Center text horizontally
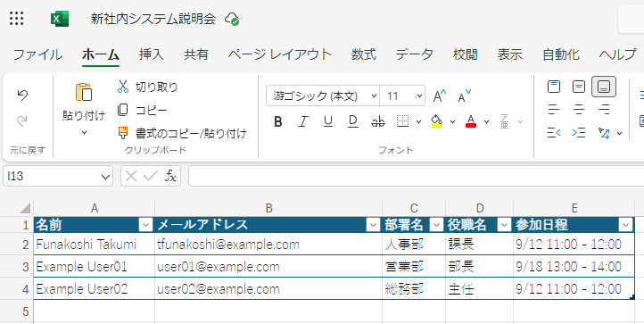 click(x=579, y=110)
